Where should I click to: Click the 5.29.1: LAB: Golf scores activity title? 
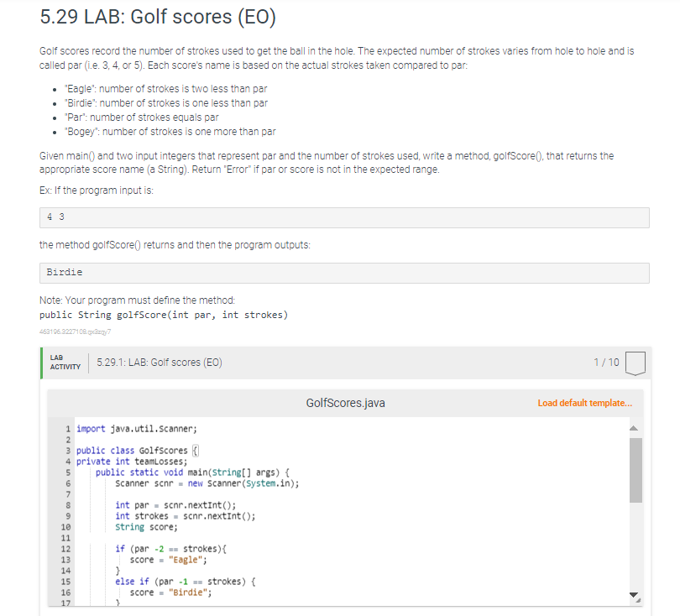pyautogui.click(x=160, y=363)
